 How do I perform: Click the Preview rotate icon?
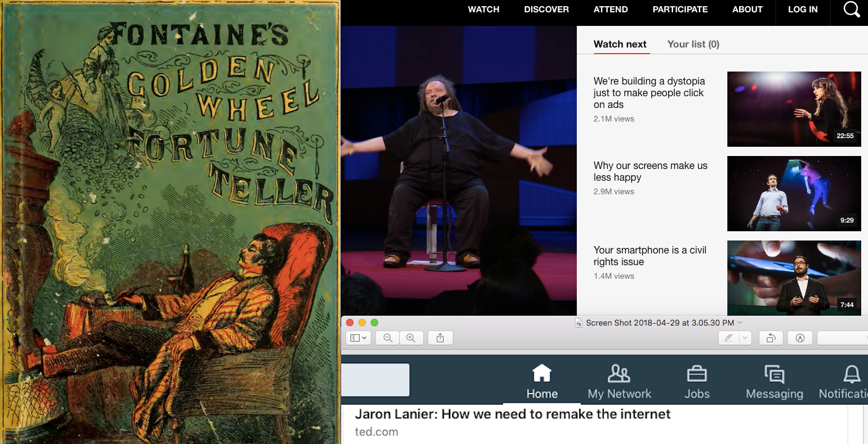pyautogui.click(x=771, y=338)
